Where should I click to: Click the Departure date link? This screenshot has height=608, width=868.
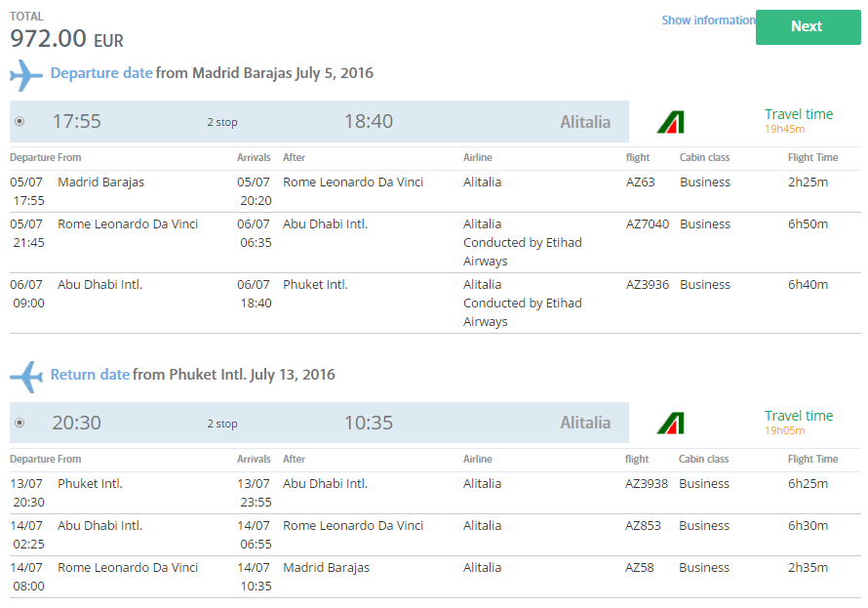[101, 73]
